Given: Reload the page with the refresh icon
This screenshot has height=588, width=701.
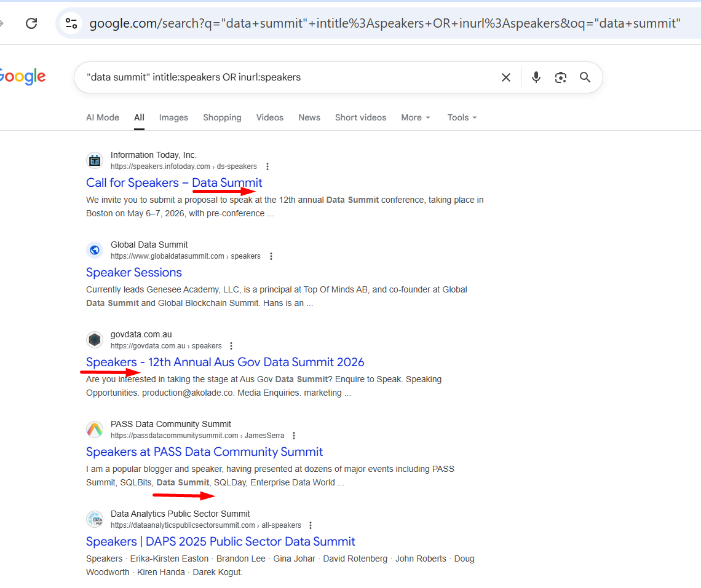Looking at the screenshot, I should point(31,23).
